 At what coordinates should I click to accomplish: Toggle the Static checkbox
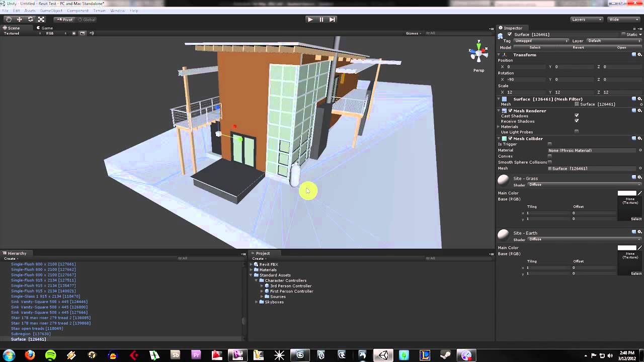624,35
